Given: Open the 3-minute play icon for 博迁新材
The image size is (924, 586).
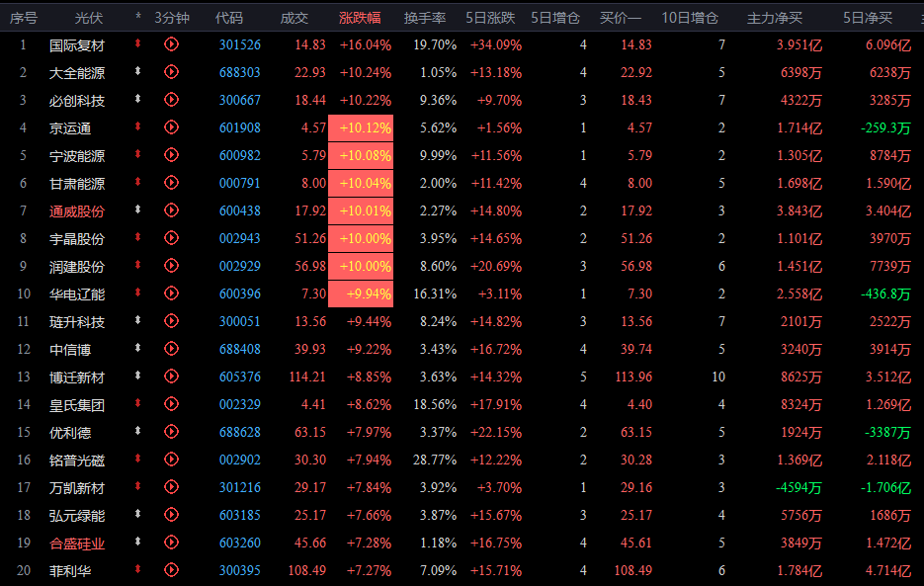Looking at the screenshot, I should (171, 377).
